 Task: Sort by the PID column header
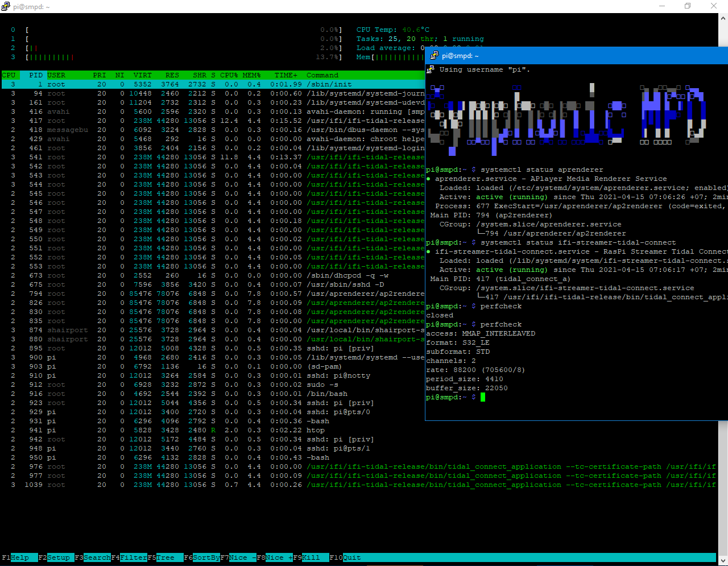tap(36, 75)
